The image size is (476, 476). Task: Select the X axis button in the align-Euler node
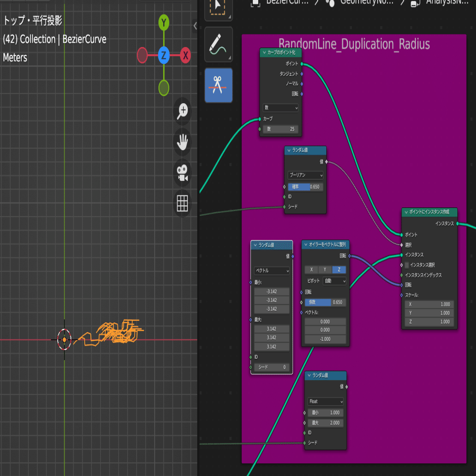click(x=312, y=270)
